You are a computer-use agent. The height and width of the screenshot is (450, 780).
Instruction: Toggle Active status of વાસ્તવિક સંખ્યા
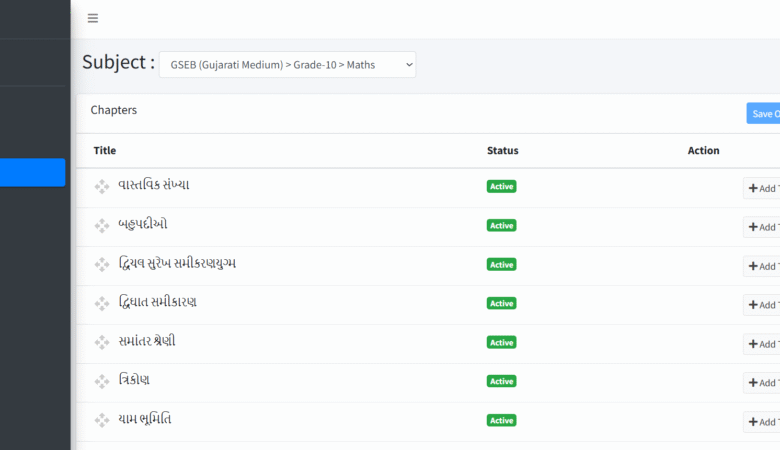pyautogui.click(x=501, y=186)
